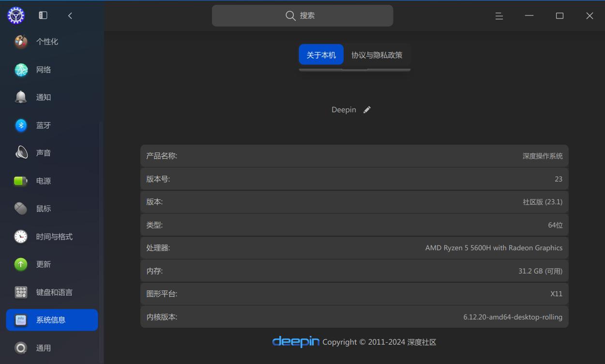Edit the Deepin computer name pencil icon

(367, 110)
